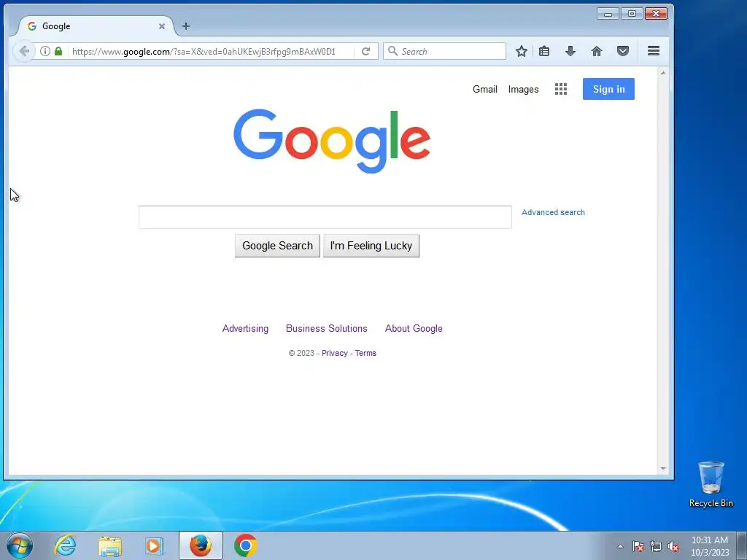Launch Google Chrome from taskbar
The height and width of the screenshot is (560, 747).
pyautogui.click(x=245, y=545)
